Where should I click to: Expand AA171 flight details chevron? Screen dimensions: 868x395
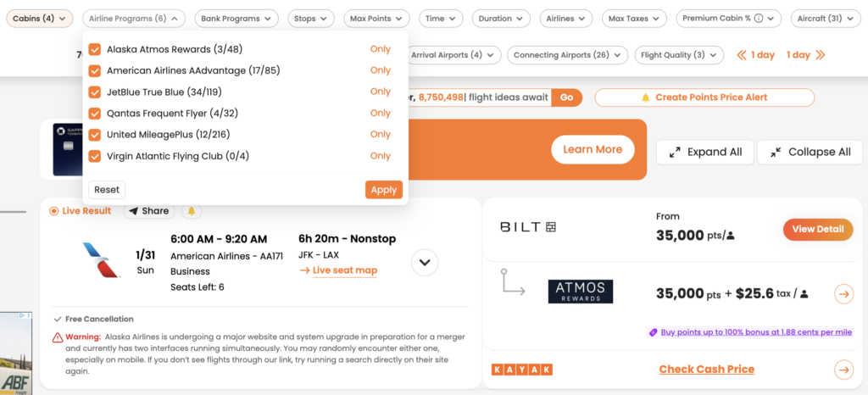click(x=425, y=262)
